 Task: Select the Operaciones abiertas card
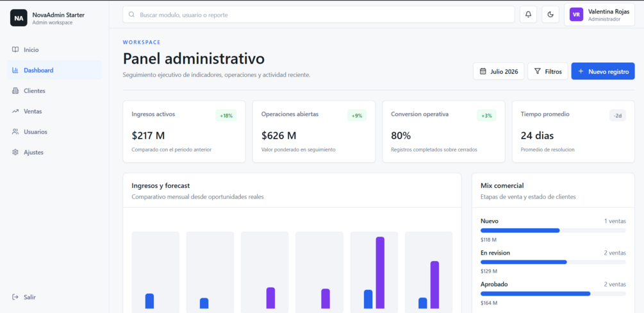314,131
